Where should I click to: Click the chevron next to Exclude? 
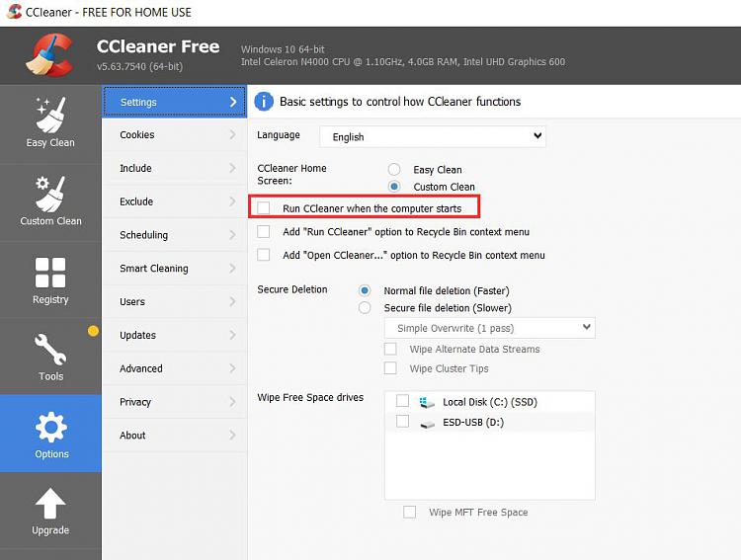(232, 201)
